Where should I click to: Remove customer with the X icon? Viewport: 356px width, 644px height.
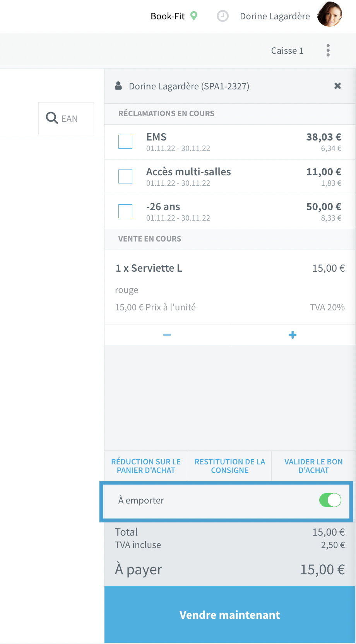337,86
